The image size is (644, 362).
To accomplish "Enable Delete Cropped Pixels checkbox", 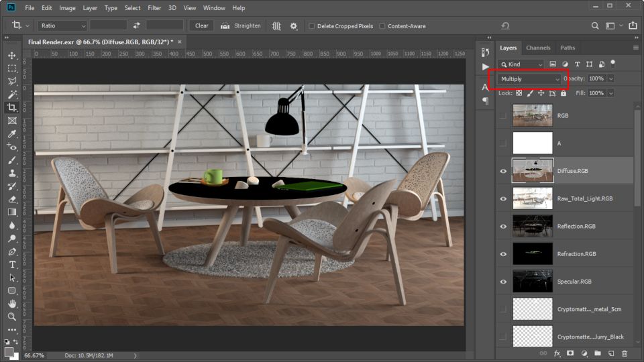I will 312,26.
